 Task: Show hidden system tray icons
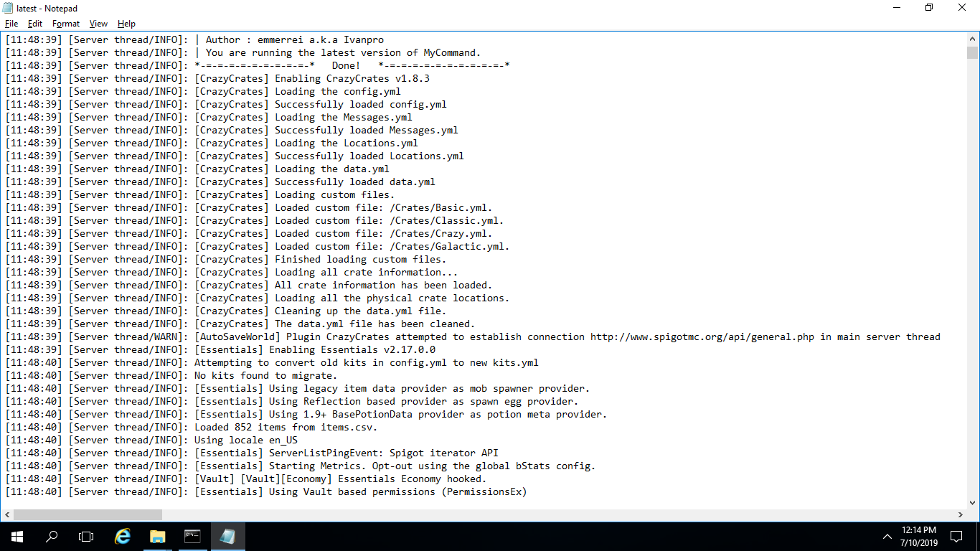(886, 537)
